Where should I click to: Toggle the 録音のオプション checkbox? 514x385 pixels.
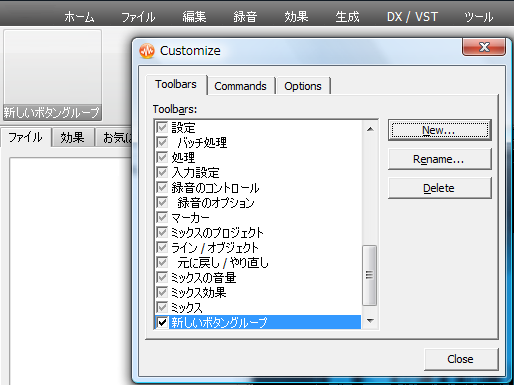click(x=162, y=202)
